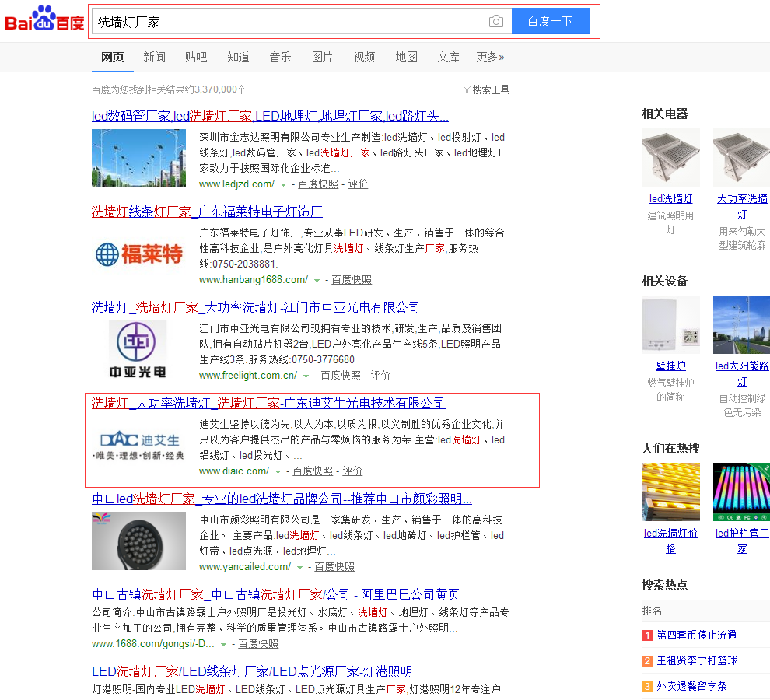Open hot topic 第四套币停止流通
Screen dimensions: 770x700
pos(696,635)
